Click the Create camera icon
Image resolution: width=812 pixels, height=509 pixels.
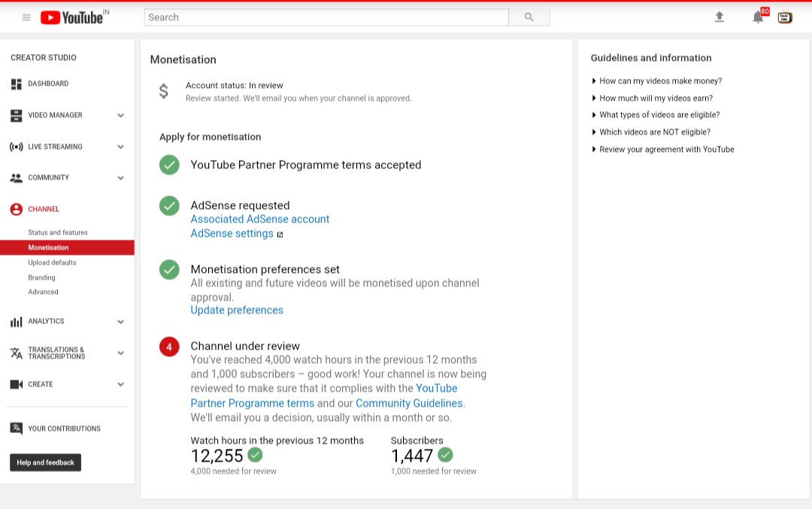pyautogui.click(x=16, y=384)
